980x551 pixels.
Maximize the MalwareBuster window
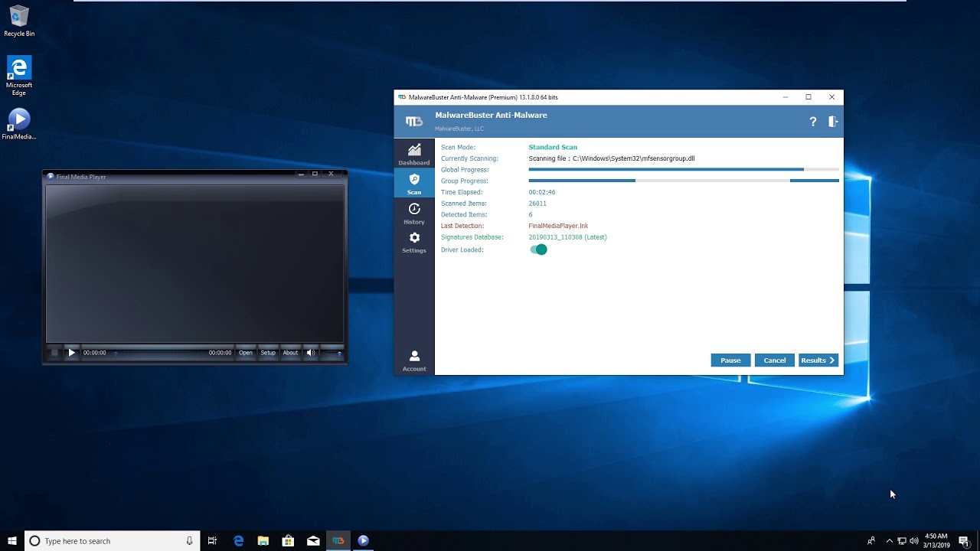[808, 97]
